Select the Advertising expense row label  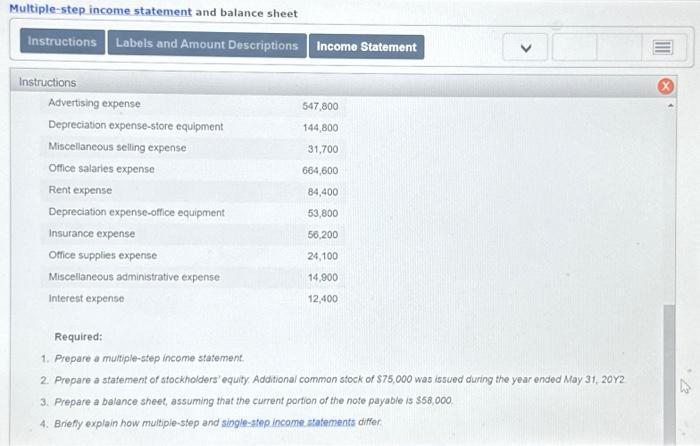94,103
